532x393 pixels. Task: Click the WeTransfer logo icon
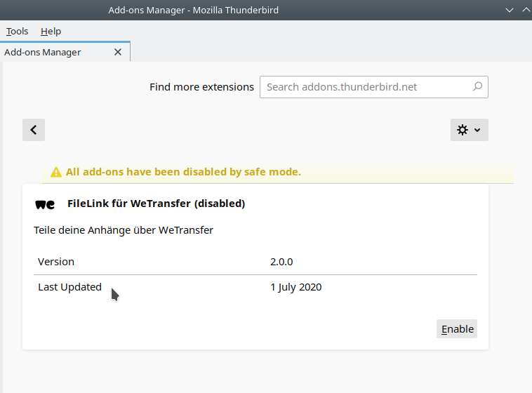point(45,204)
